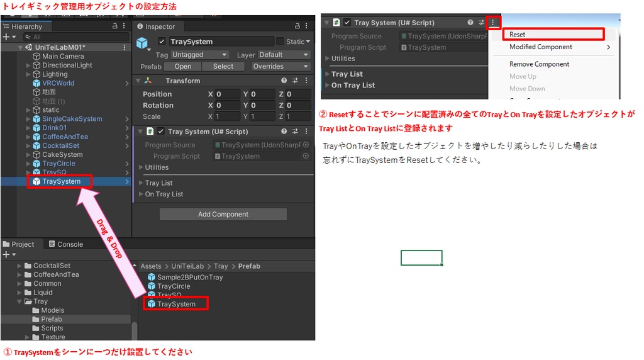Expand Tray List in Inspector

click(x=142, y=183)
